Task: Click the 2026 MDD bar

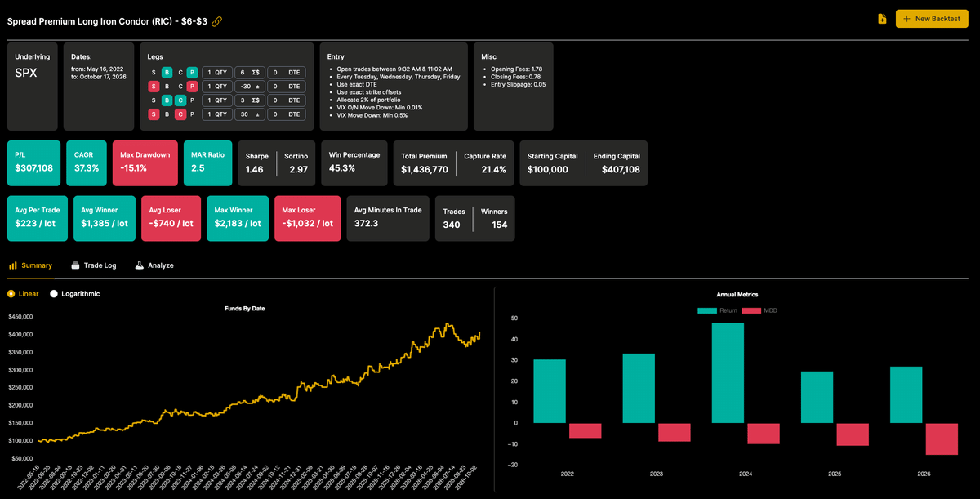Action: [942, 439]
